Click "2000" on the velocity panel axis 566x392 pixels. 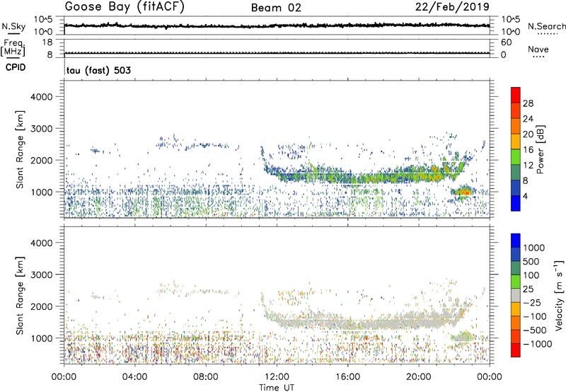point(42,306)
